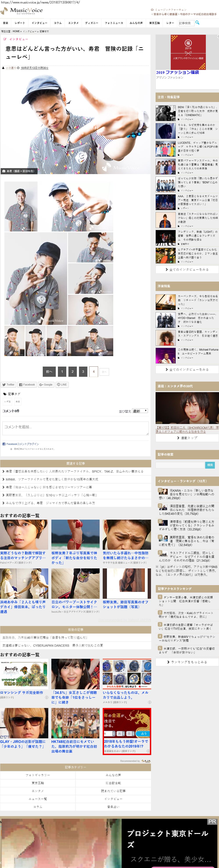Open the ディズニー menu item

click(x=92, y=23)
